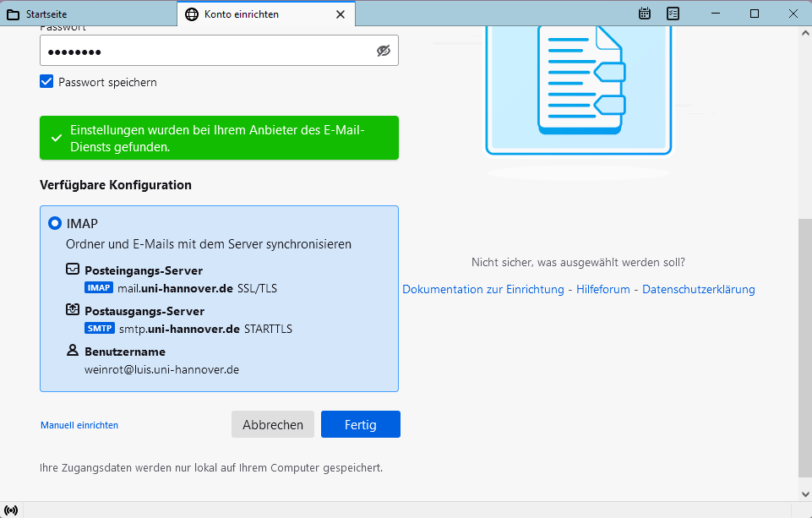The width and height of the screenshot is (812, 518).
Task: Click the online status icon in status bar
Action: coord(11,510)
